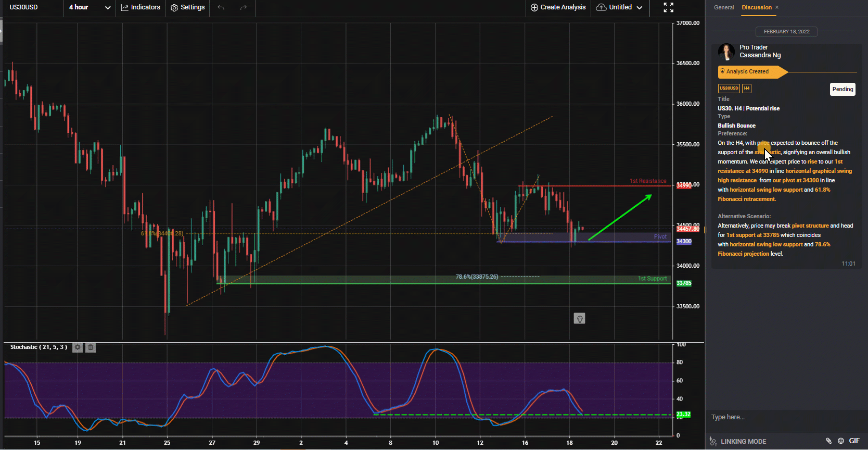Click the 'US30, H4 | Potential rise' title
This screenshot has width=868, height=450.
[749, 108]
